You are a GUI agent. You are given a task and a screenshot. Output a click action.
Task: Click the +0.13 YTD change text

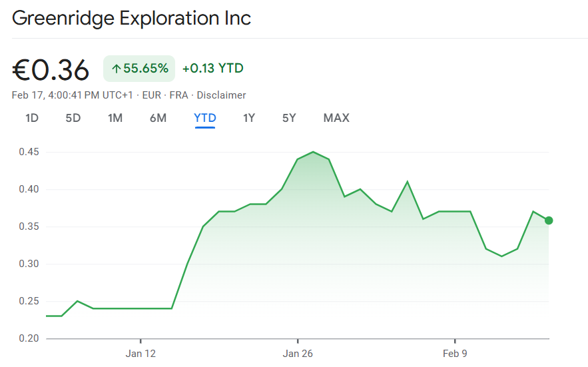click(x=212, y=68)
